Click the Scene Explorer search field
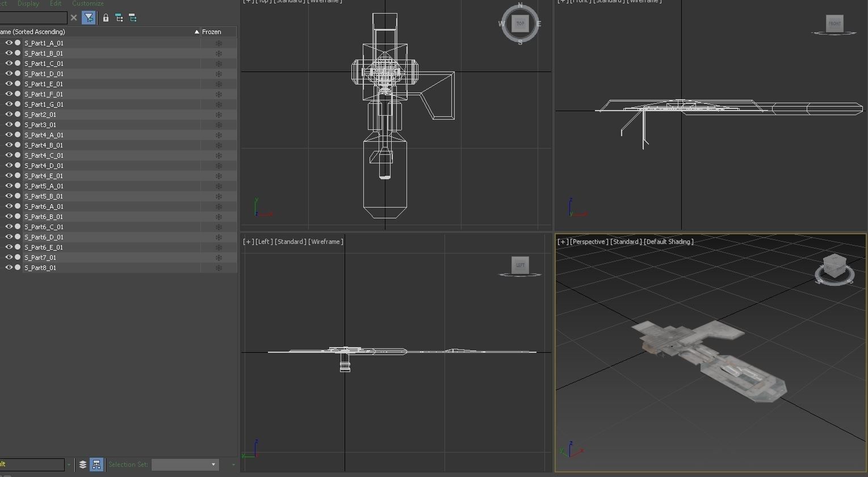868x477 pixels. (33, 18)
